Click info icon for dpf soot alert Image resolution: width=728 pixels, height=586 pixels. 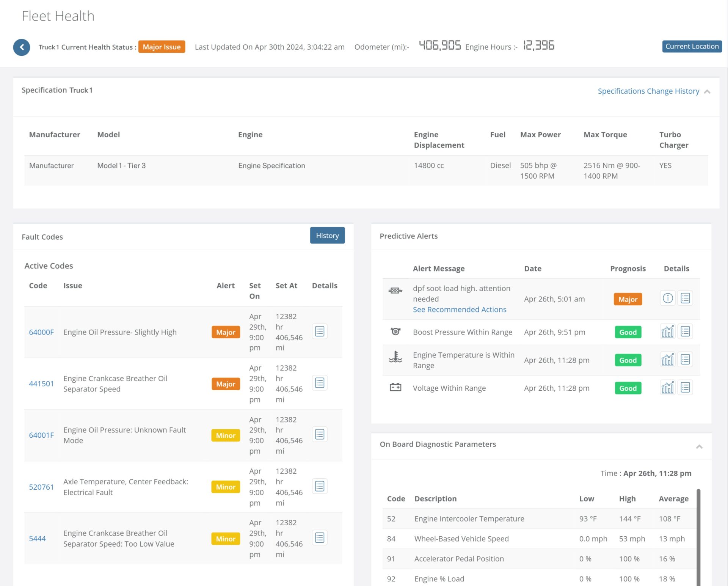667,298
